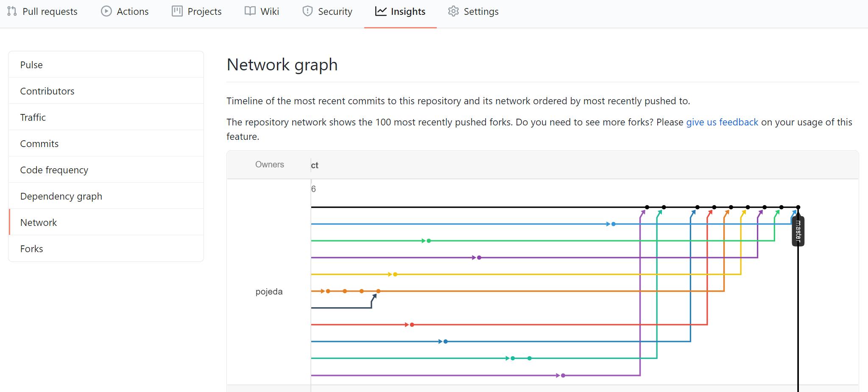Click the Insights graph icon
868x392 pixels.
pyautogui.click(x=381, y=11)
